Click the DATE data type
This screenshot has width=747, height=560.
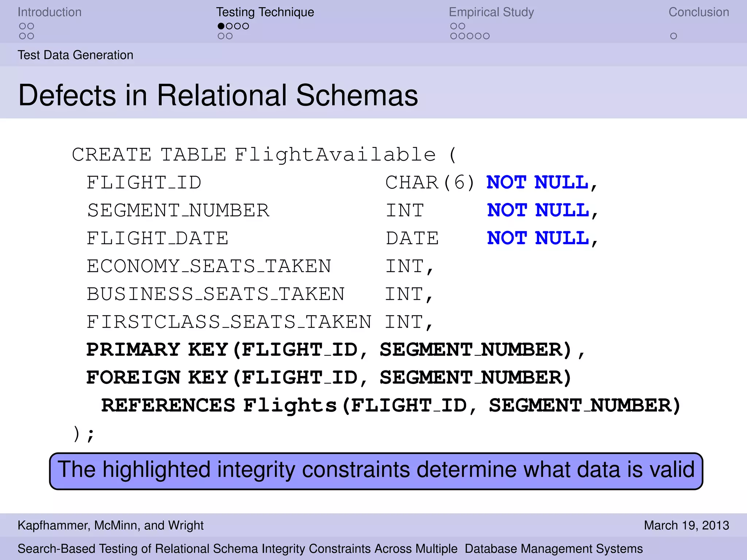coord(412,239)
